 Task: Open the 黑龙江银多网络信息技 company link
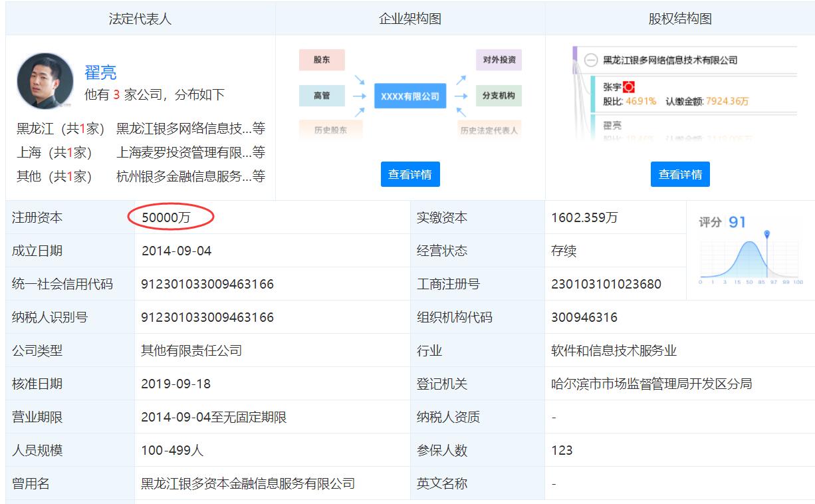click(x=184, y=128)
